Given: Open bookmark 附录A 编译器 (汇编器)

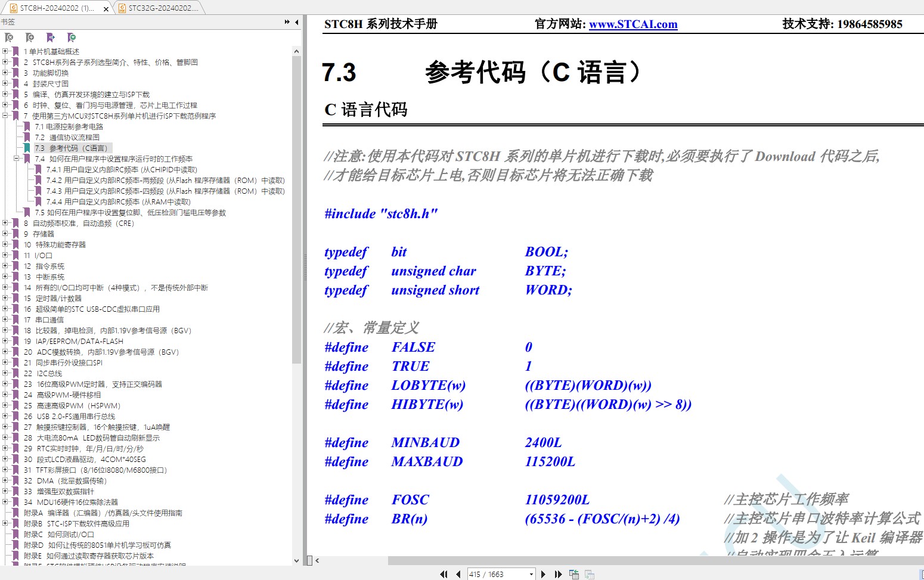Looking at the screenshot, I should click(103, 513).
